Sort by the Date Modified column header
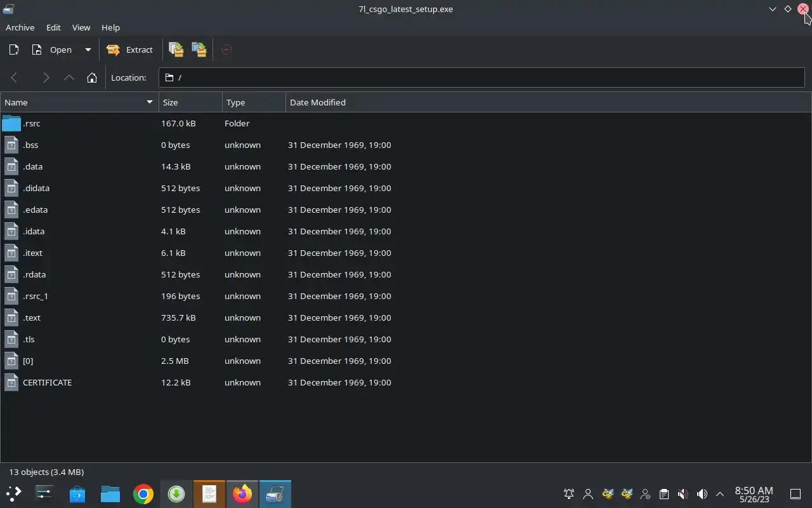The image size is (812, 508). click(x=548, y=102)
